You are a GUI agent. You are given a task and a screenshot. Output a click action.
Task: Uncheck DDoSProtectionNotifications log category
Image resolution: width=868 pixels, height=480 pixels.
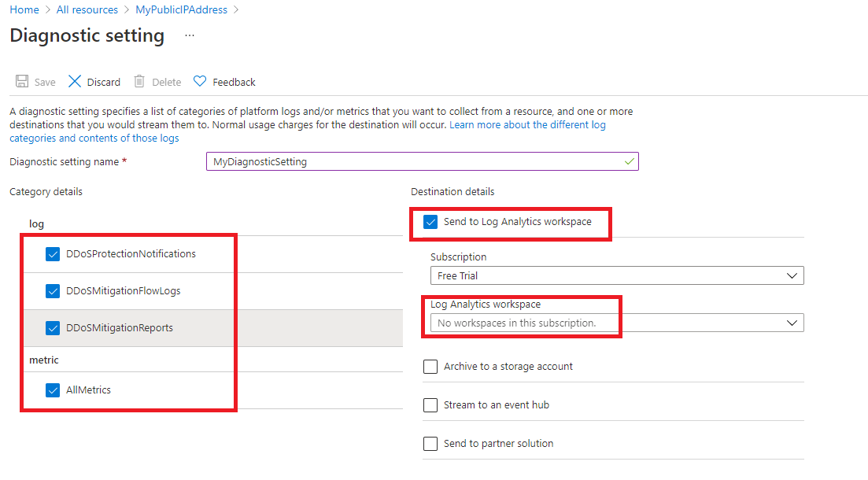click(x=52, y=253)
